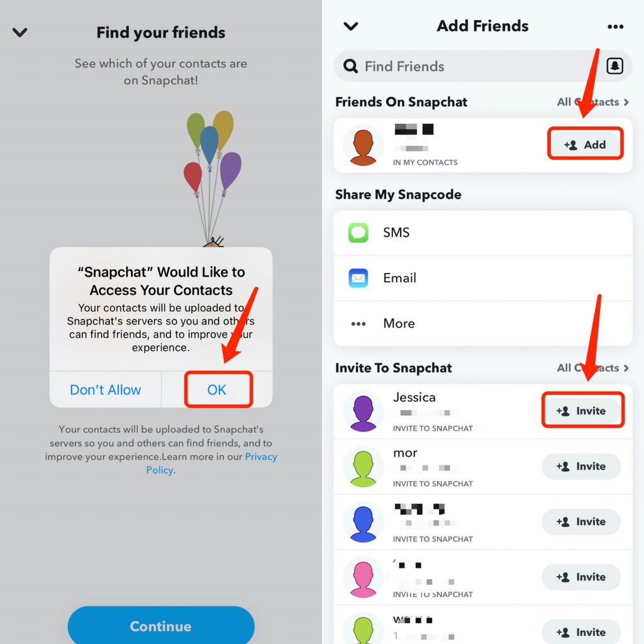Screen dimensions: 644x644
Task: Select the More option with three dots
Action: (482, 324)
